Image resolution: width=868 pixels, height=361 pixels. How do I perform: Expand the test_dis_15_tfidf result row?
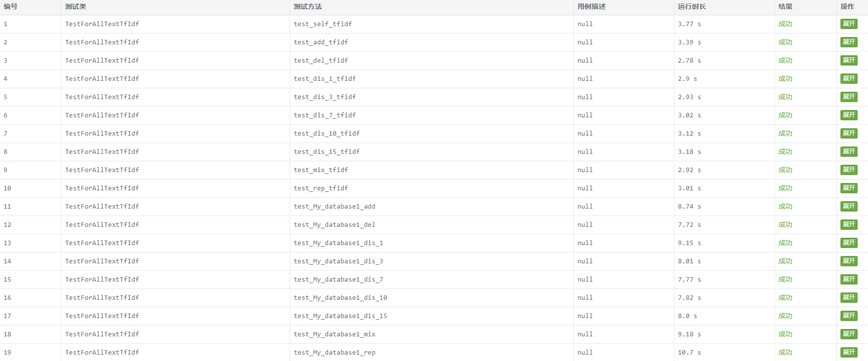pos(848,151)
